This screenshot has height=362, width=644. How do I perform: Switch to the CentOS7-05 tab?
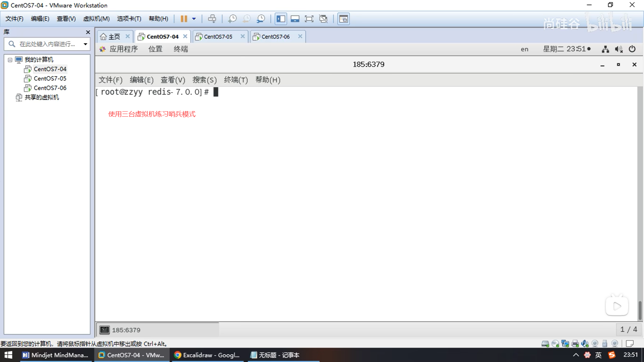218,37
